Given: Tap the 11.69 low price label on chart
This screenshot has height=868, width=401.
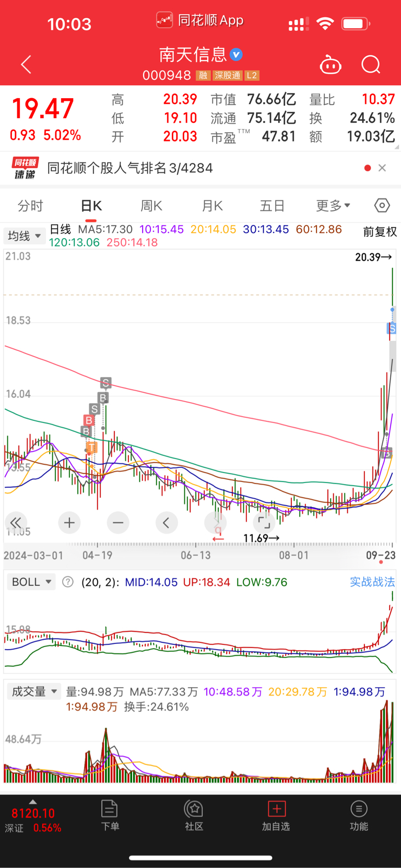Looking at the screenshot, I should 261,538.
